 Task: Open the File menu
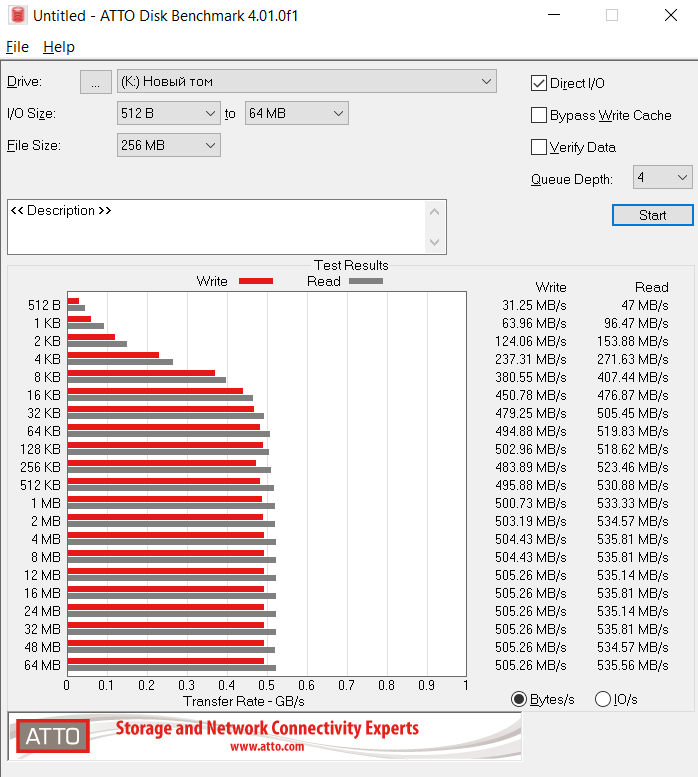[17, 47]
